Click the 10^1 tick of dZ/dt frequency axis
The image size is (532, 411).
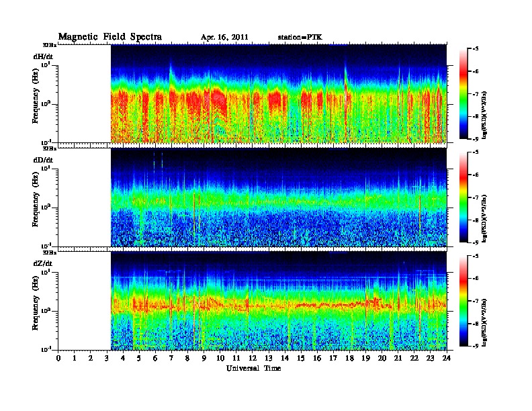(46, 272)
